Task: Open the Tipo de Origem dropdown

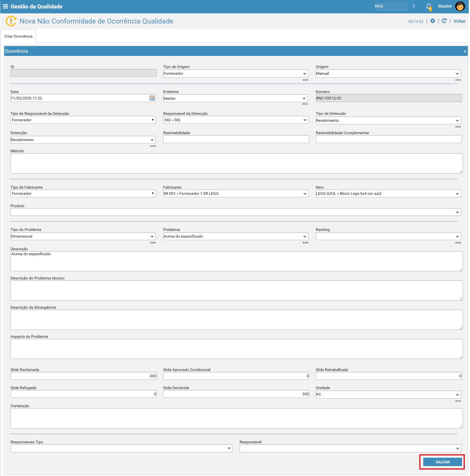Action: tap(235, 74)
